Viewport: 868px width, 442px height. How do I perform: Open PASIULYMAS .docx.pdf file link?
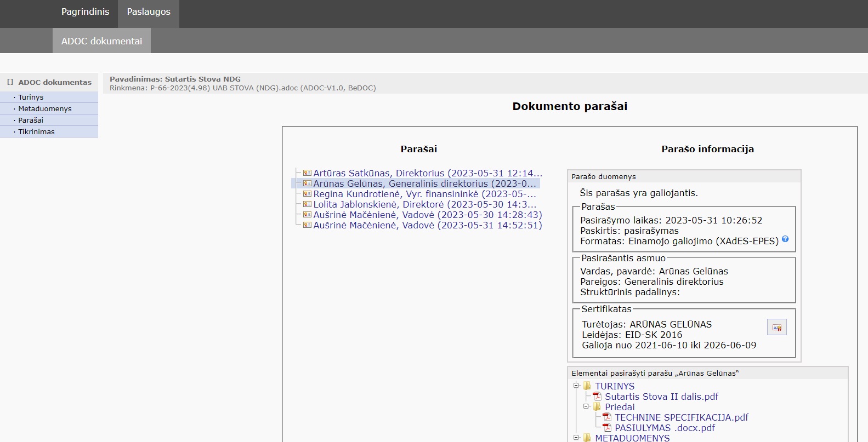(x=665, y=428)
